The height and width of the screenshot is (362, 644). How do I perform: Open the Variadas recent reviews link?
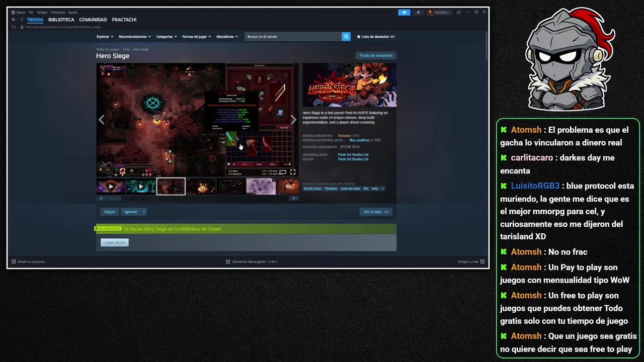click(x=345, y=136)
